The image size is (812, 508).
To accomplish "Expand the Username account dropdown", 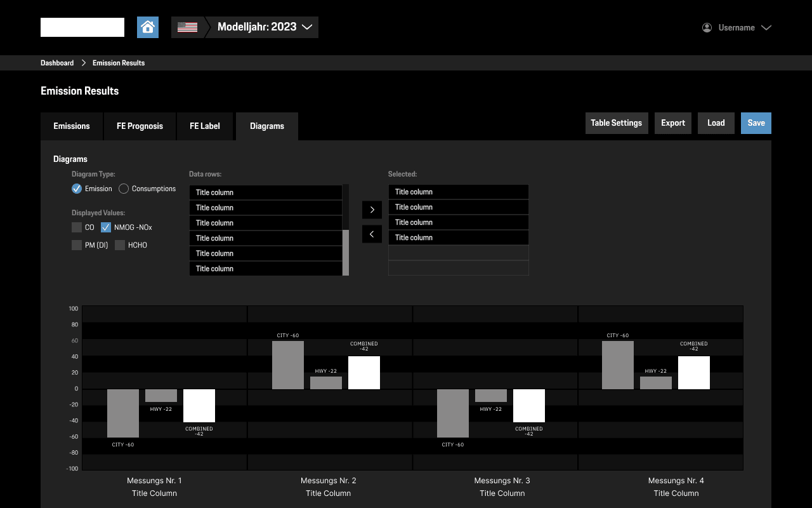I will coord(766,27).
